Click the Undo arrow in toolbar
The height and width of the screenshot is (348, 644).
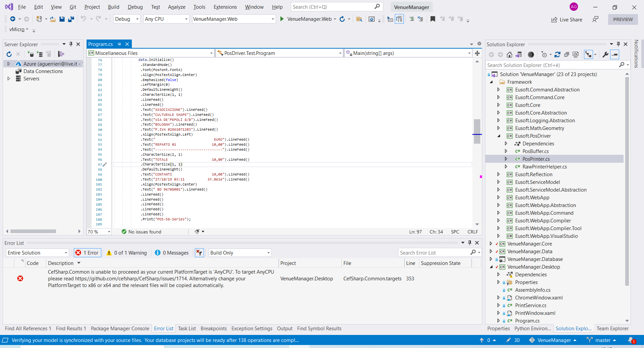[x=83, y=19]
